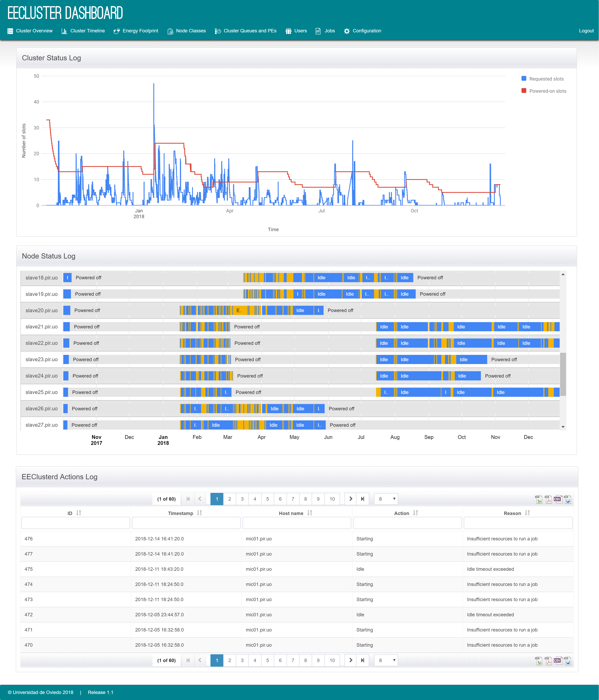Sort the Action column

(416, 513)
